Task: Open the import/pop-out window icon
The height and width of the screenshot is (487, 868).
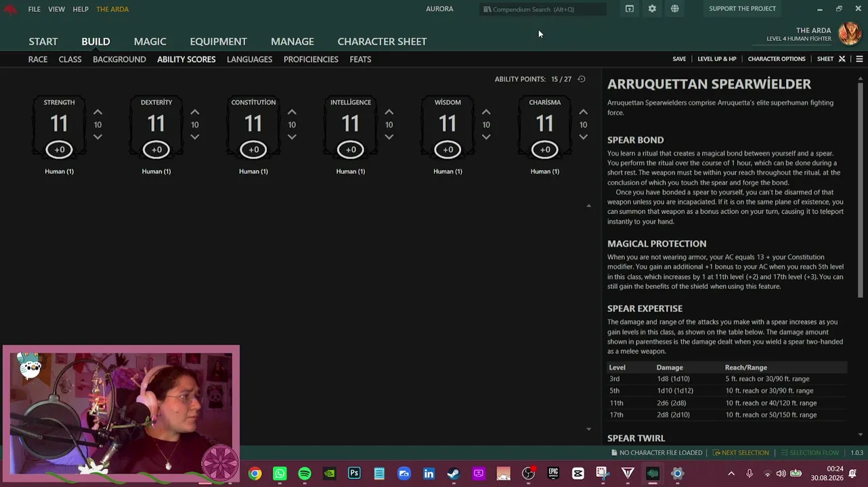Action: coord(630,9)
